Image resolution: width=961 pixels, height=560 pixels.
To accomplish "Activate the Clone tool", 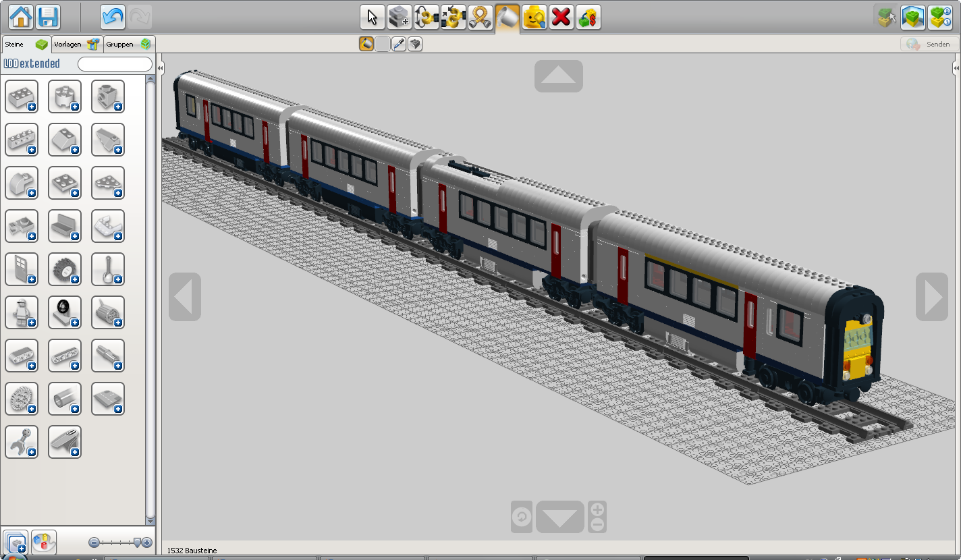I will 399,18.
